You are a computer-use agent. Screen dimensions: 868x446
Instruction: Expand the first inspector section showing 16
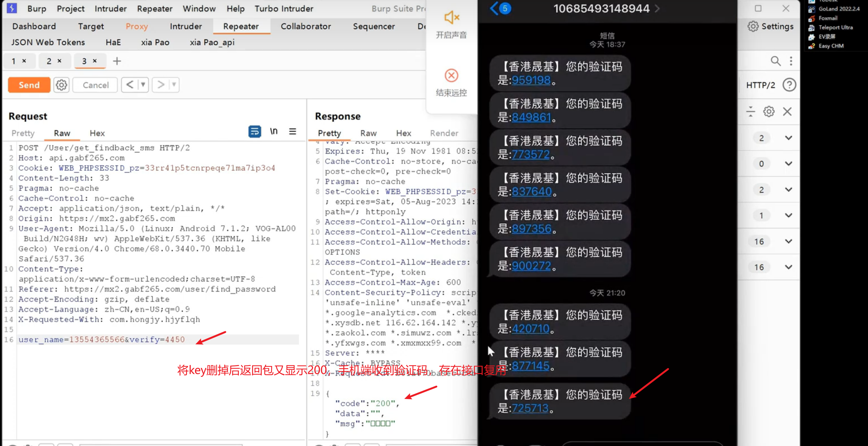[788, 242]
